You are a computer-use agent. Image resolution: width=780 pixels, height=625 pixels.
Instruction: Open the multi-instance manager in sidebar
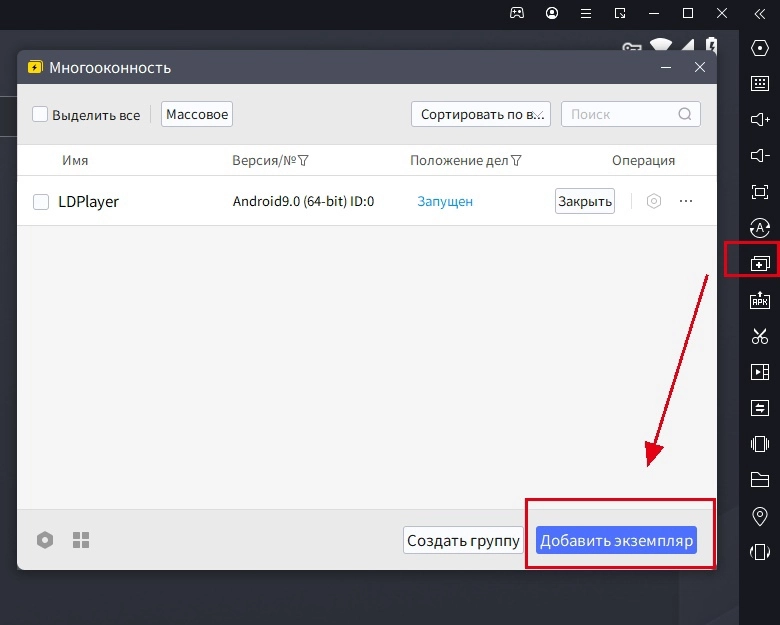pos(759,264)
